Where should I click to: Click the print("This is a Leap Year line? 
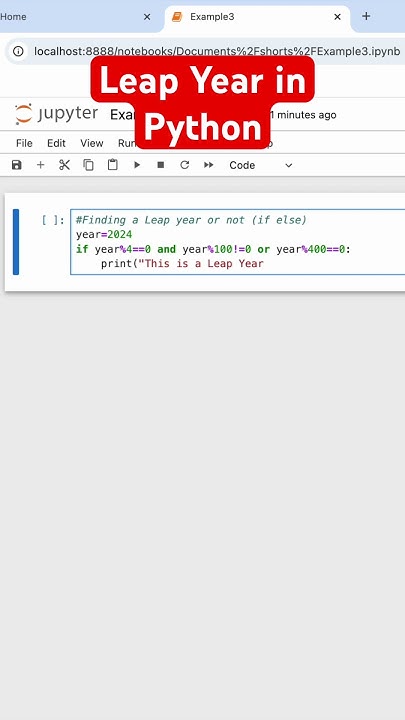182,264
